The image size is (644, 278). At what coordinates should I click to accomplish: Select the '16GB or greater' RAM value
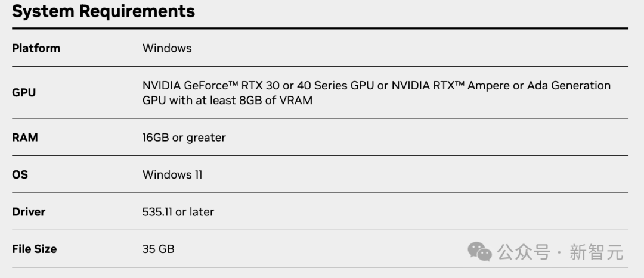point(184,138)
